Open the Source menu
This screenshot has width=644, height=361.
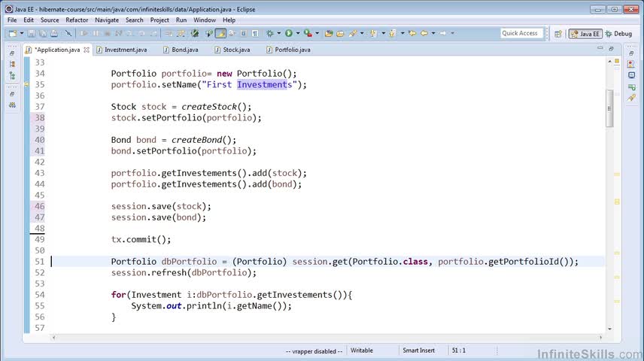(x=50, y=20)
